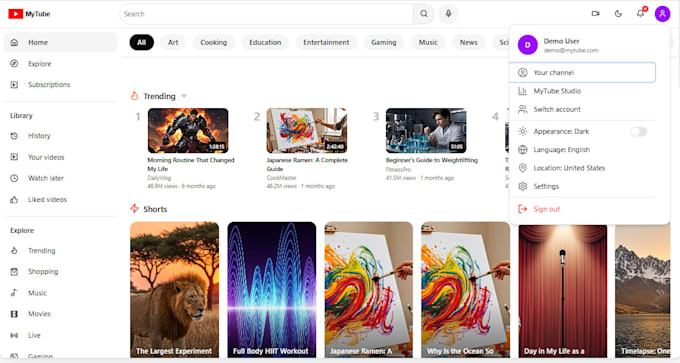The image size is (680, 363).
Task: Click FitnessPro channel name
Action: 398,170
